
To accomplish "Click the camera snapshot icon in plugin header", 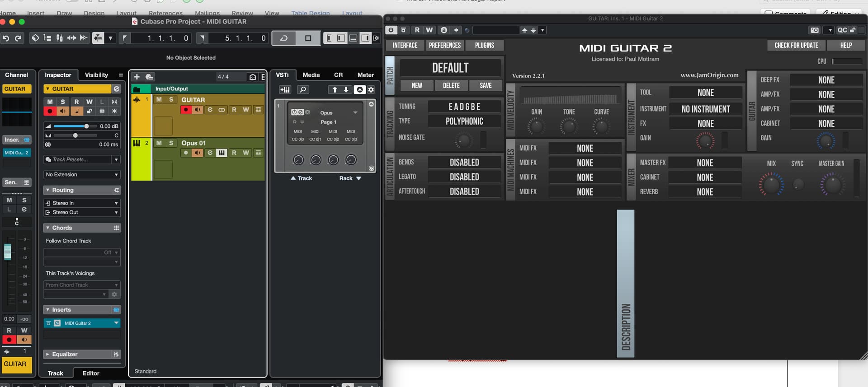I will click(x=815, y=30).
